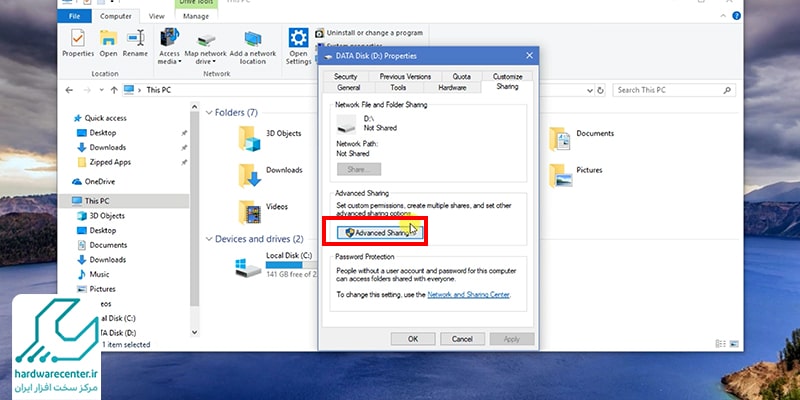Open Properties in the Computer ribbon
Screen dimensions: 800x400
pos(78,43)
